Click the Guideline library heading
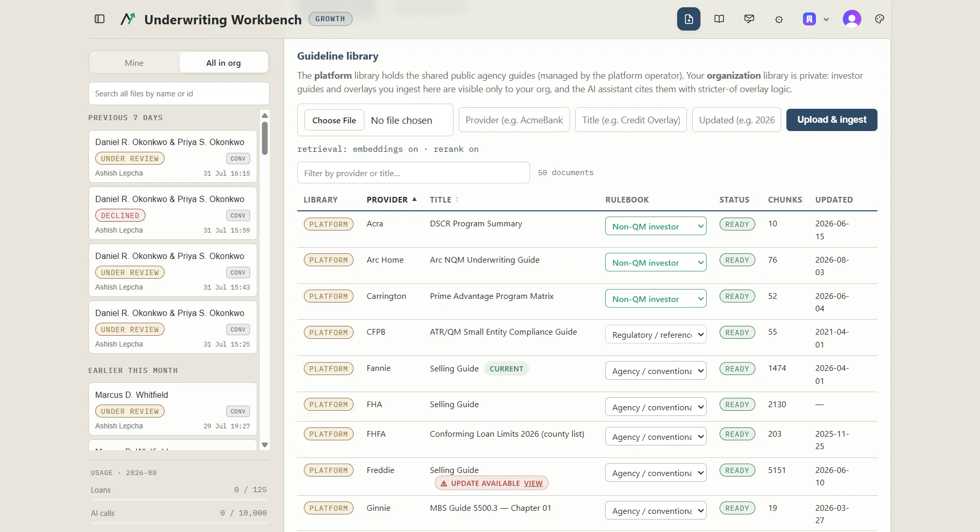This screenshot has width=980, height=532. (338, 56)
